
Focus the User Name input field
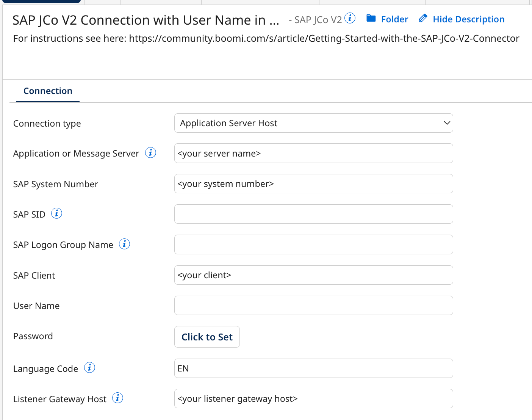click(x=313, y=305)
